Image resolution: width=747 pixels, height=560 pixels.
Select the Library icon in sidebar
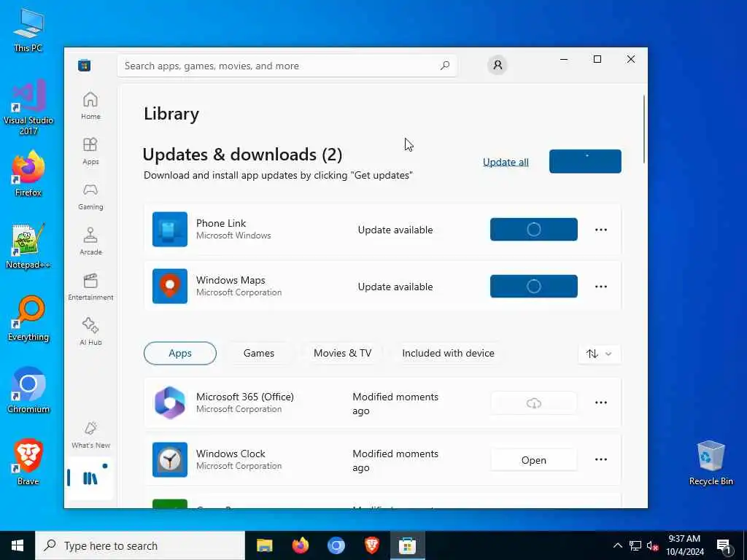click(90, 478)
